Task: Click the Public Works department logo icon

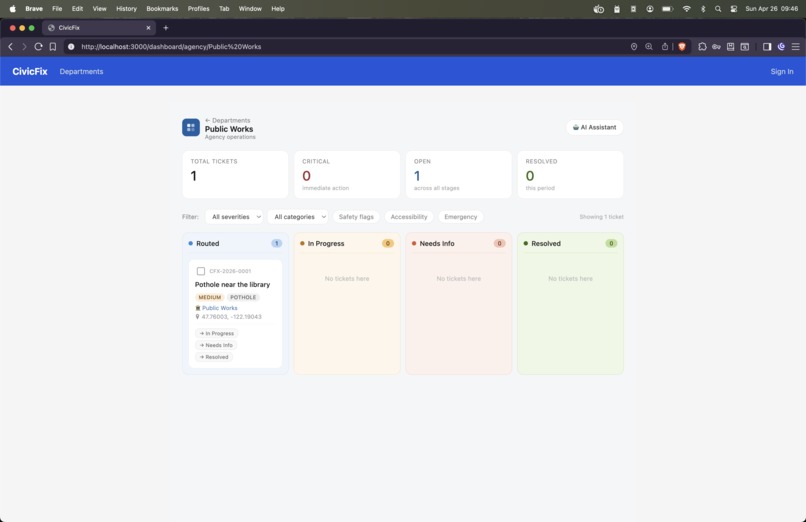Action: [x=191, y=127]
